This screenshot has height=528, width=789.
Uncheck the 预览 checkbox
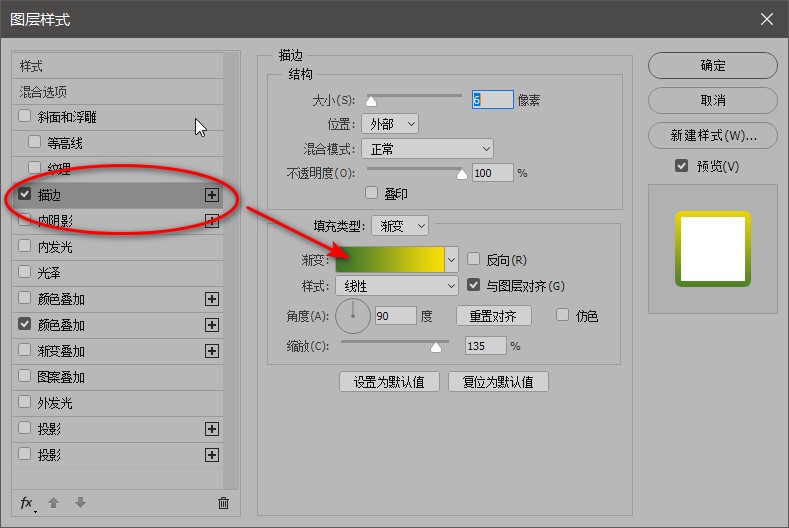(681, 166)
